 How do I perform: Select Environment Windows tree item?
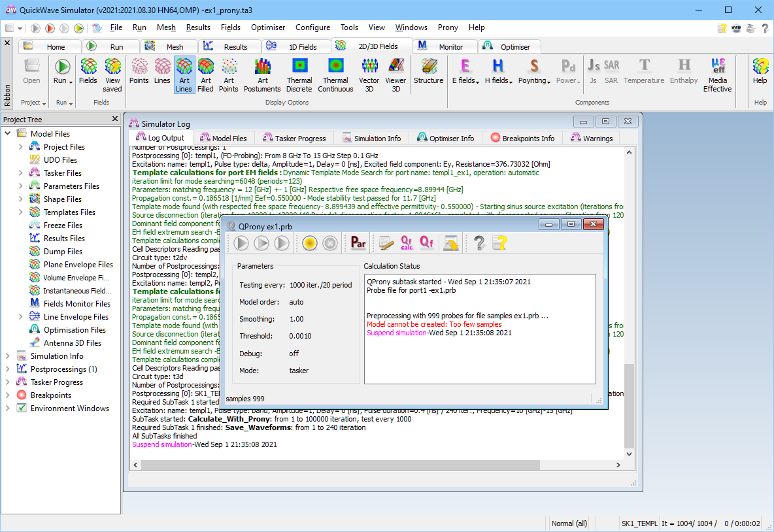(69, 408)
